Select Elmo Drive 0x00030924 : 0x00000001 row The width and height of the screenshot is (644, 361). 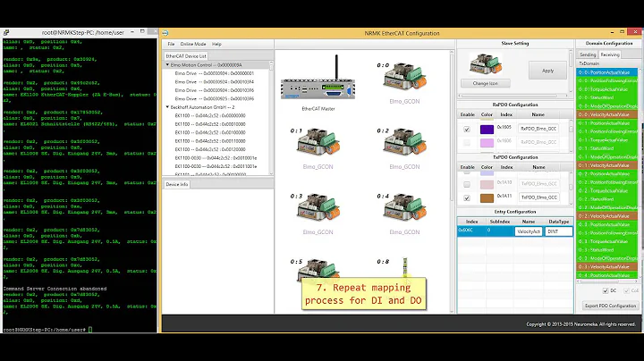tap(215, 73)
